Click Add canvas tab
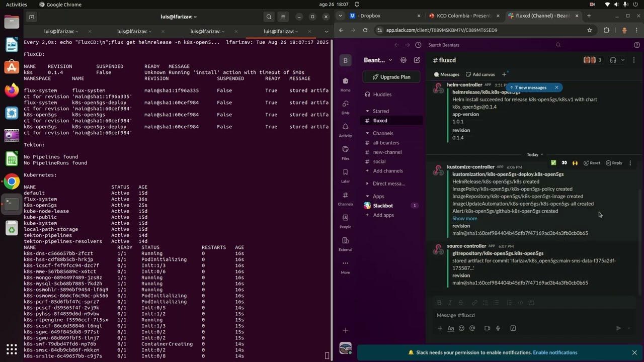Viewport: 644px width, 362px height. (480, 74)
